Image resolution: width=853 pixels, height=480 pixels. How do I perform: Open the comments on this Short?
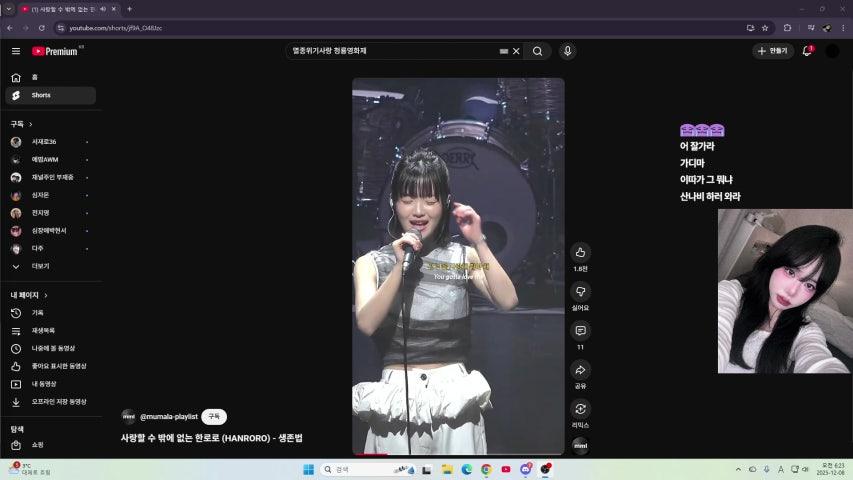tap(580, 330)
